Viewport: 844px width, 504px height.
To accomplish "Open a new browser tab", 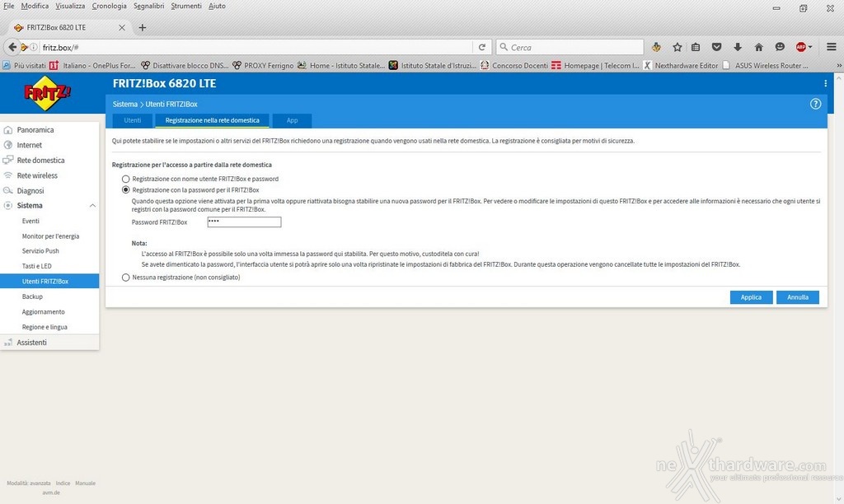I will (142, 27).
